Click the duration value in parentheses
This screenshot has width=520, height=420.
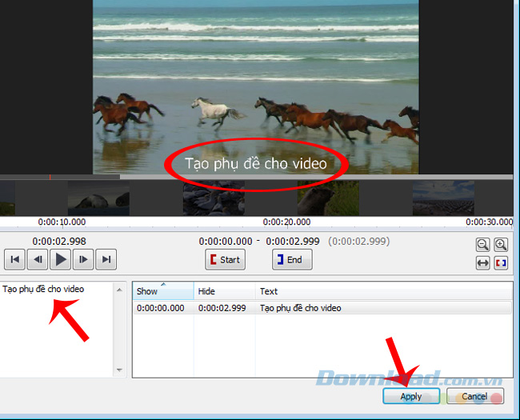359,241
